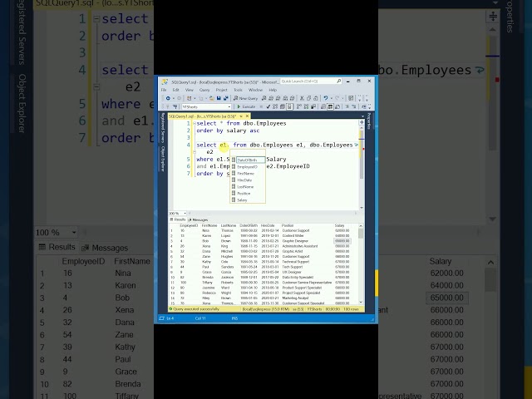Click the Save disk icon
The height and width of the screenshot is (399, 532).
pyautogui.click(x=219, y=98)
